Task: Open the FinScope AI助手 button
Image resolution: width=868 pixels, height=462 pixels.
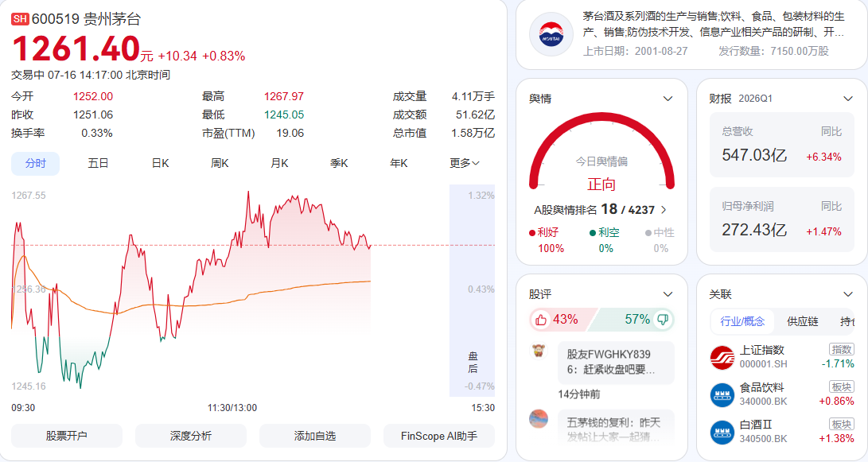Action: click(x=439, y=436)
